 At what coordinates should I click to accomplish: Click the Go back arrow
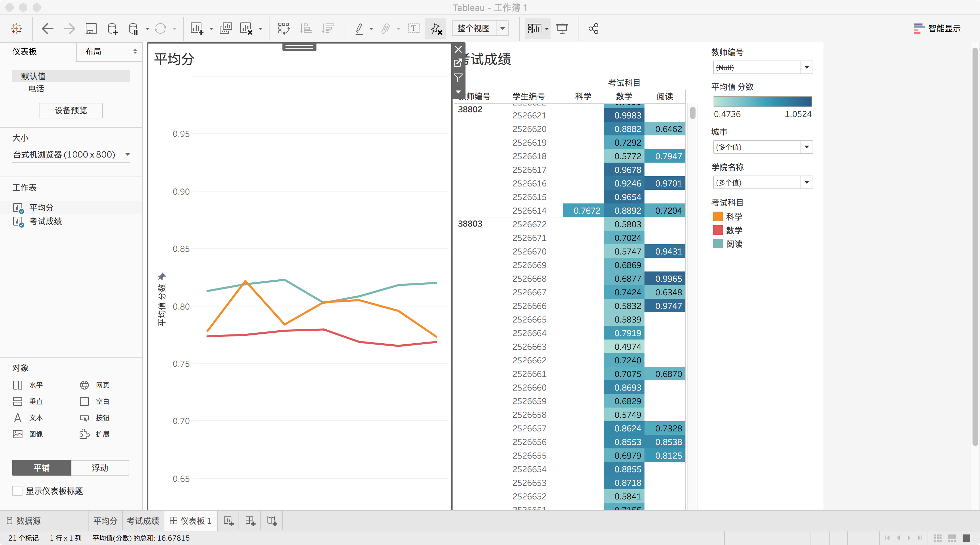47,29
